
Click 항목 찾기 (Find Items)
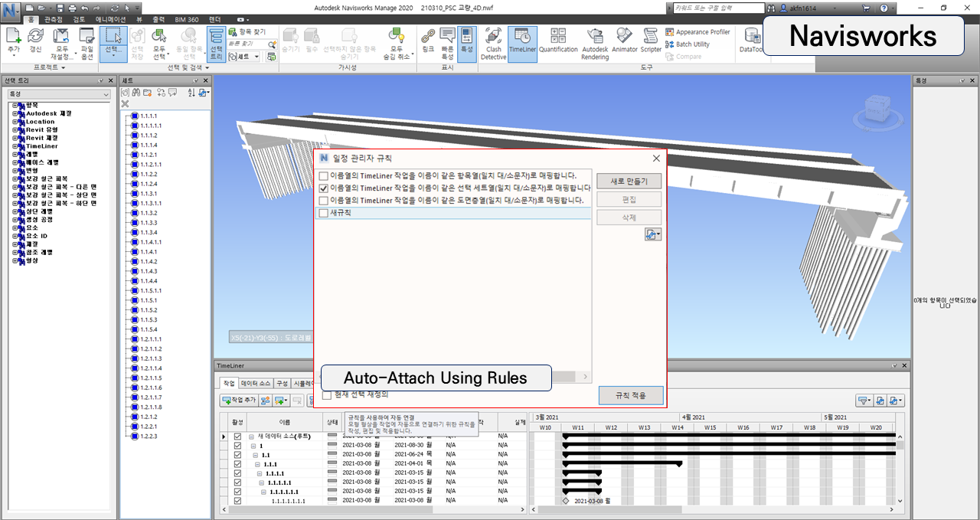[247, 32]
